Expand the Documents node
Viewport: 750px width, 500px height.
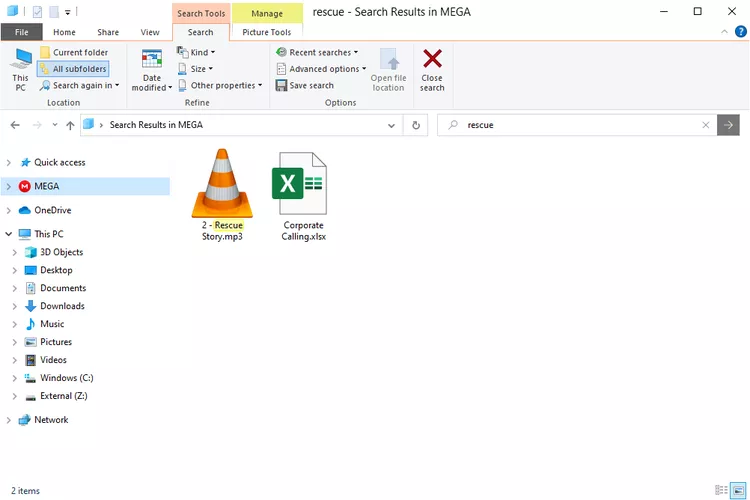click(x=14, y=288)
